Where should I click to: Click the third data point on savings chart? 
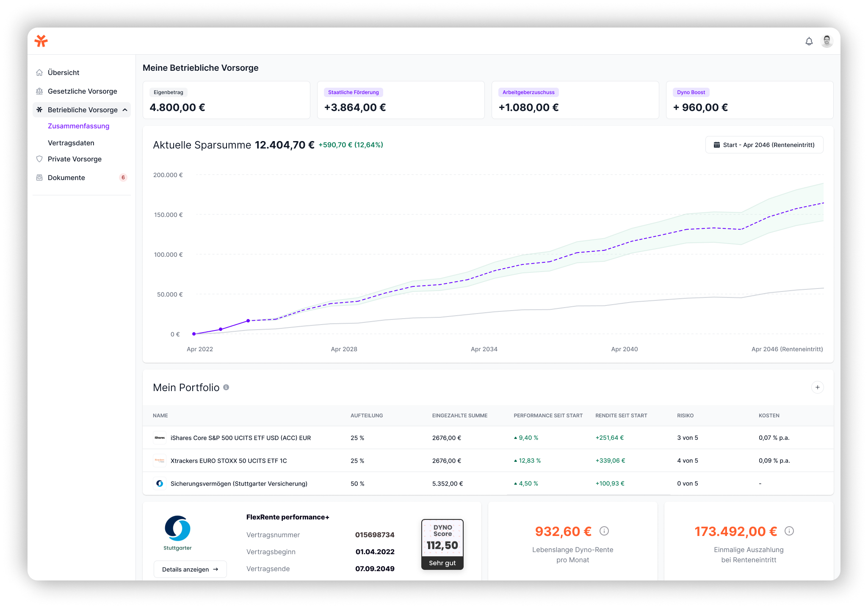click(x=248, y=321)
